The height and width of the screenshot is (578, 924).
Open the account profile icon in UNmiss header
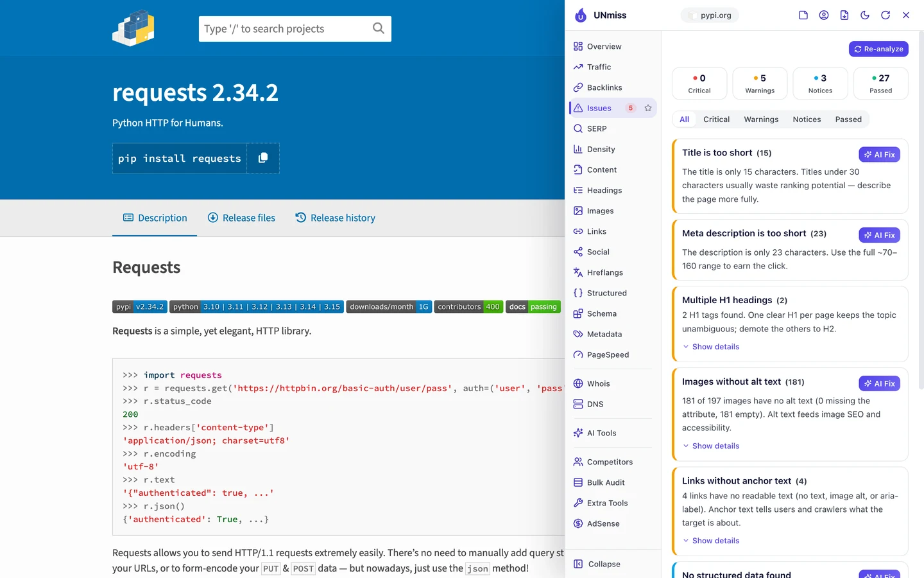(x=824, y=15)
